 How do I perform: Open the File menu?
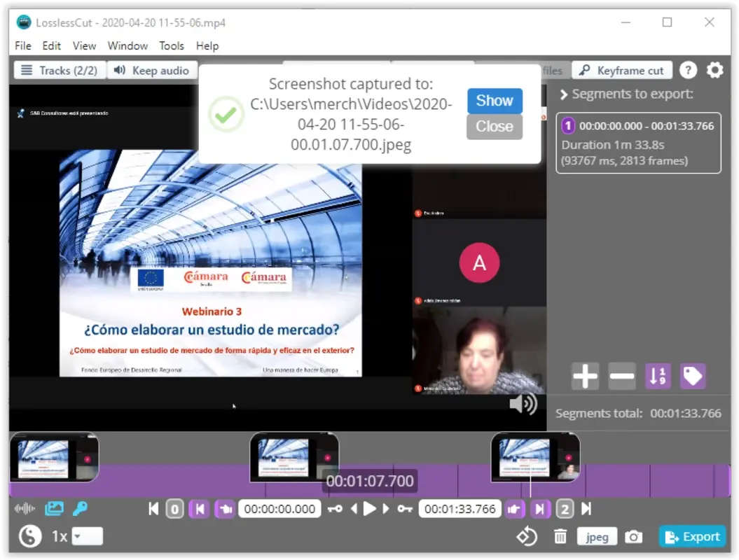pyautogui.click(x=22, y=45)
